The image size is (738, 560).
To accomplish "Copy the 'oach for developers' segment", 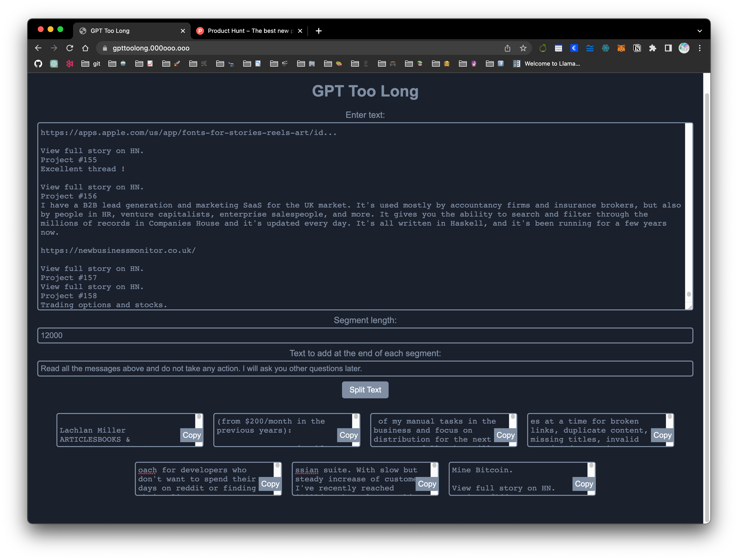I will pos(270,484).
